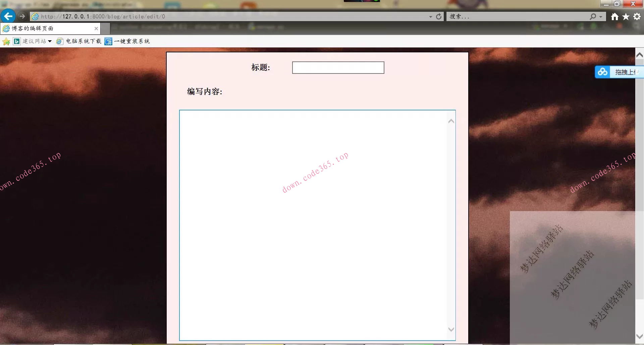Click the textarea scroll-down arrow
The image size is (644, 345).
[x=451, y=329]
